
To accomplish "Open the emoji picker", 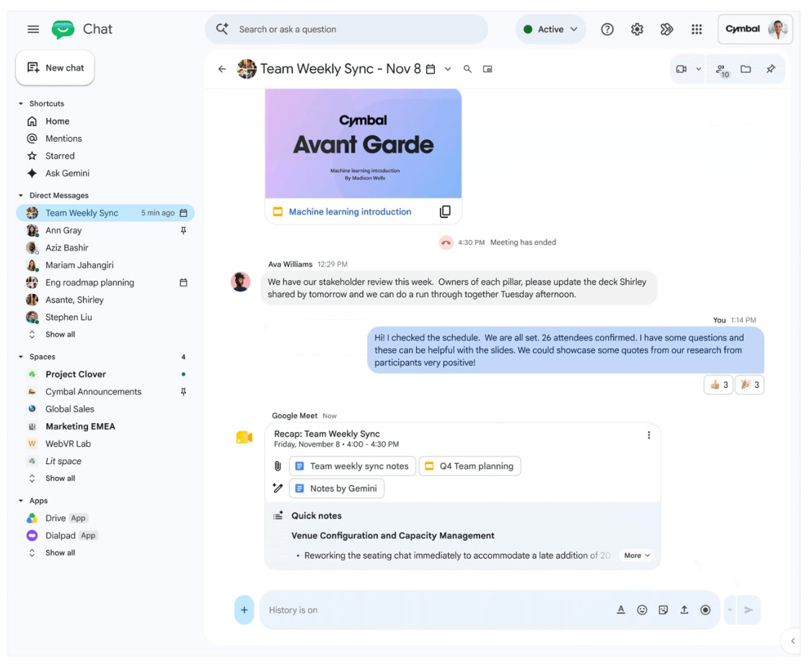I will pyautogui.click(x=642, y=610).
